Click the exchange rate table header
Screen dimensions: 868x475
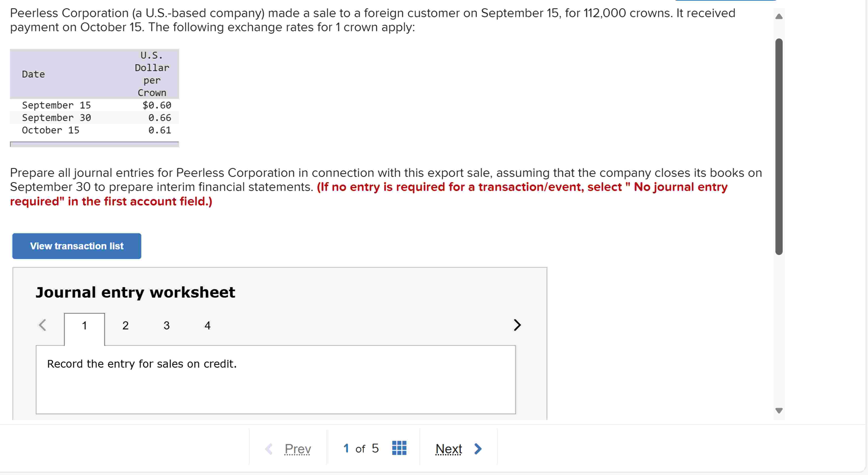point(94,74)
